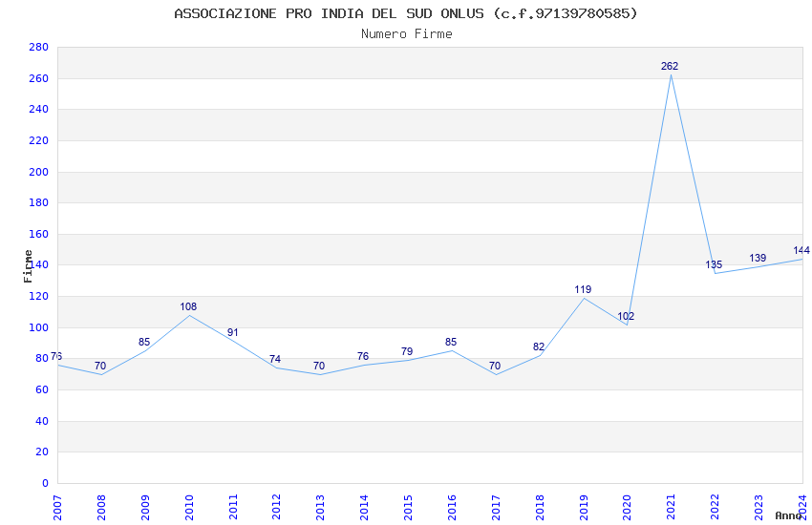
Task: Select the 74 data label
Action: [275, 359]
